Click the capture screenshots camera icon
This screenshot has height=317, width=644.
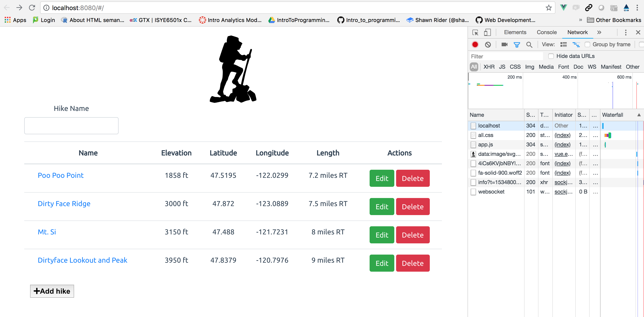[x=505, y=44]
